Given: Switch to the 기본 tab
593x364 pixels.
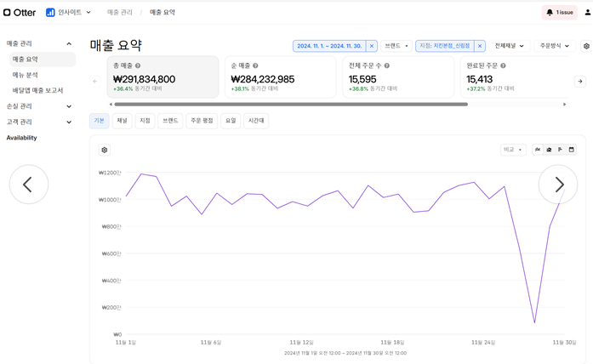Looking at the screenshot, I should (99, 121).
